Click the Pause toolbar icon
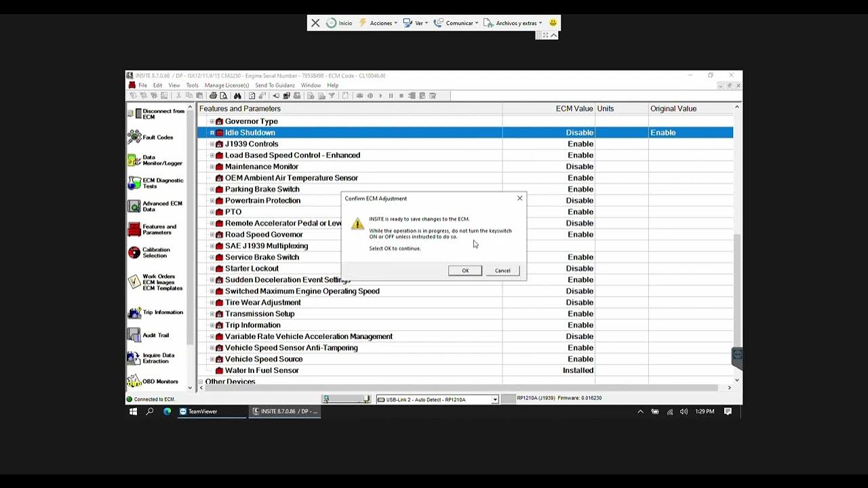The width and height of the screenshot is (868, 488). pyautogui.click(x=391, y=96)
